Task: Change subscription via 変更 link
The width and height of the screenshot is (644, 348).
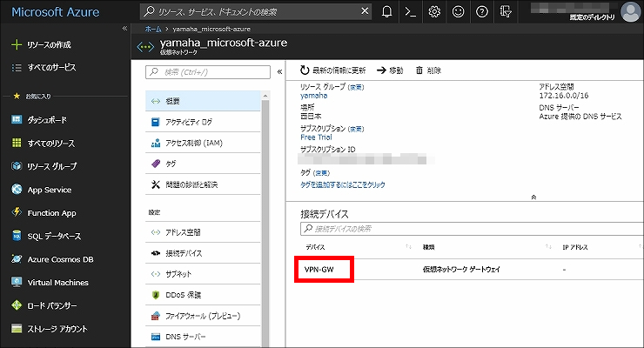Action: 356,129
